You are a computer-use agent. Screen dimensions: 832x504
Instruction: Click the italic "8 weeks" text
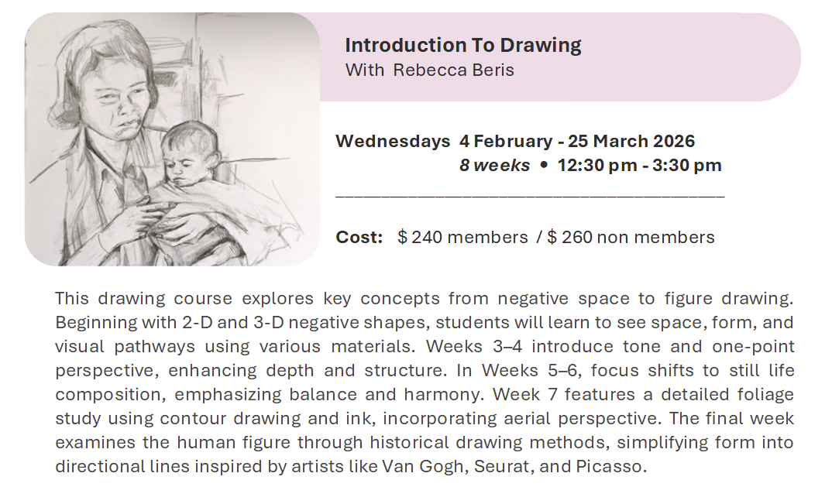click(x=494, y=165)
